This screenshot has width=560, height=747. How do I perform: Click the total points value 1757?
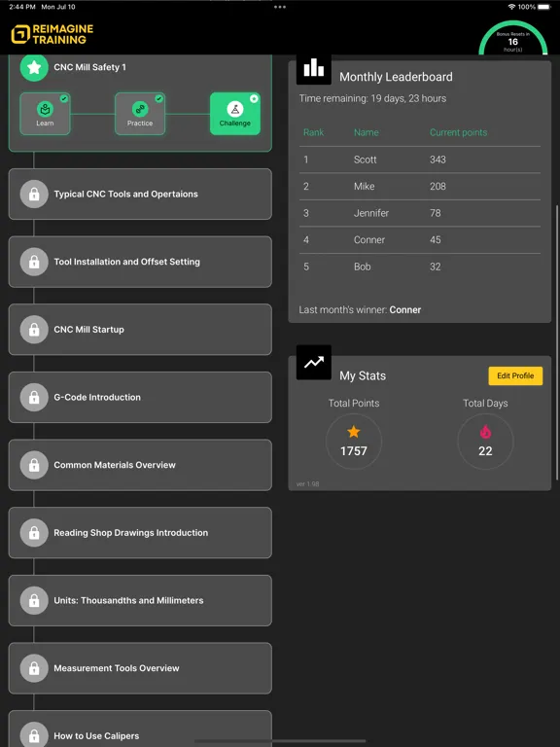pyautogui.click(x=353, y=450)
